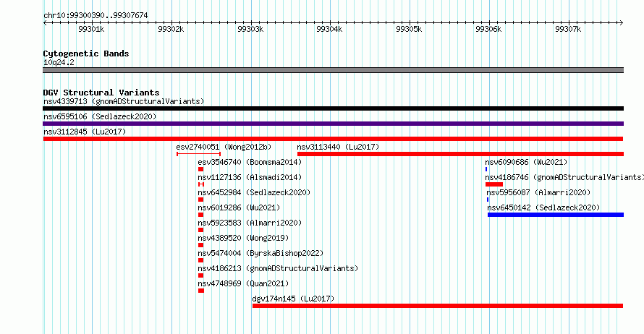Click dgv174n145 (Lu2017) label
This screenshot has width=644, height=334.
tap(293, 299)
